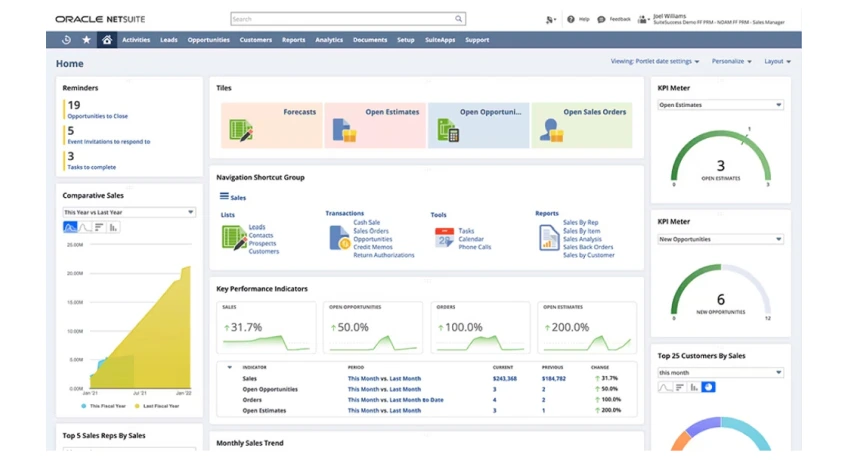
Task: Open Sales By Rep report link
Action: coord(580,222)
